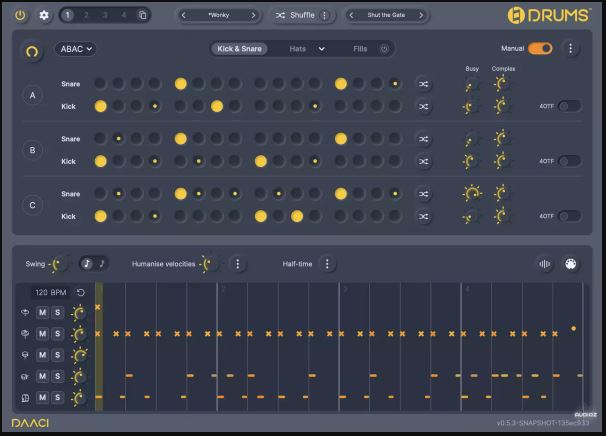Screen dimensions: 606x436
Task: Select pattern section B
Action: [x=32, y=150]
